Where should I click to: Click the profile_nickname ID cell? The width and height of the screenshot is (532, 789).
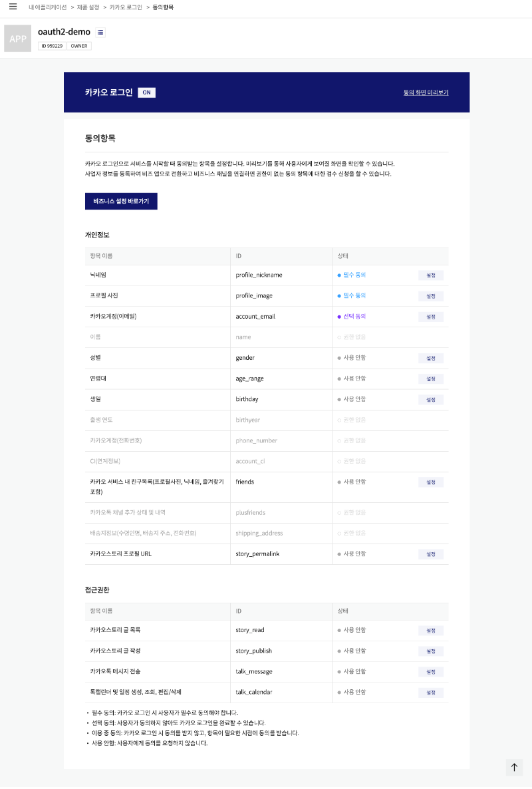259,275
